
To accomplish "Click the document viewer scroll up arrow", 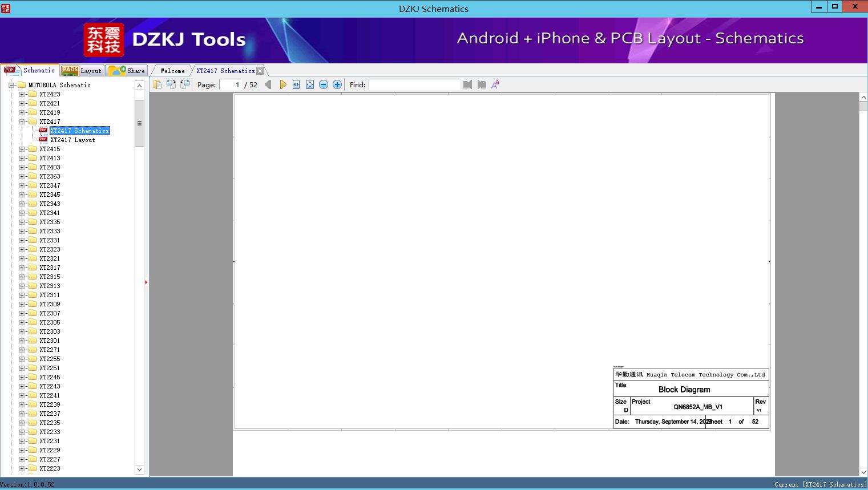I will click(863, 98).
